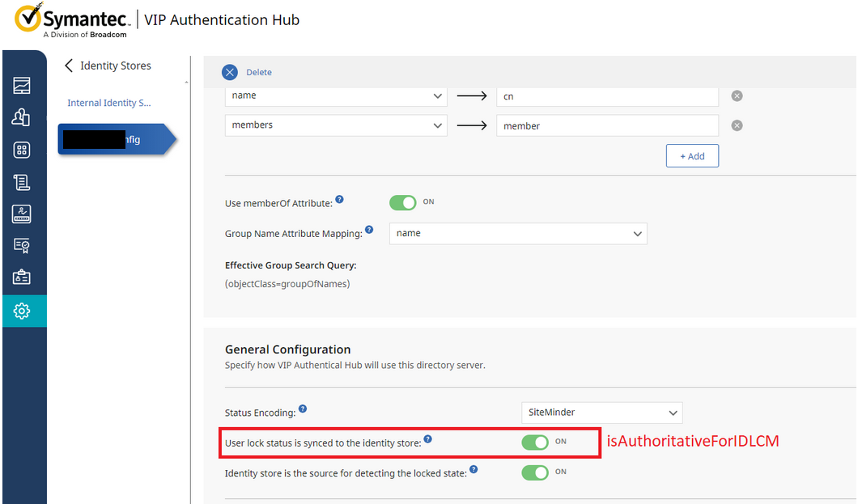
Task: Open the dashboard chart icon in sidebar
Action: tap(22, 85)
